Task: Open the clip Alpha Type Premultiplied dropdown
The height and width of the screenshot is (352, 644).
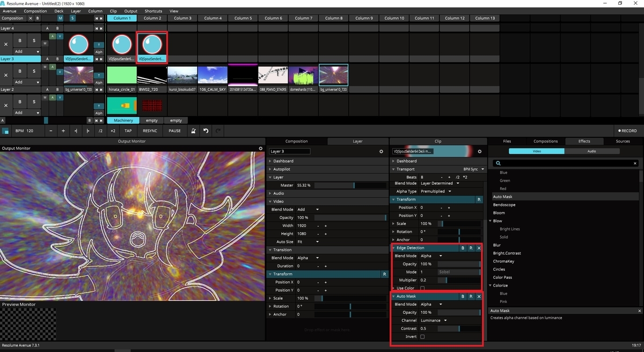Action: tap(436, 191)
